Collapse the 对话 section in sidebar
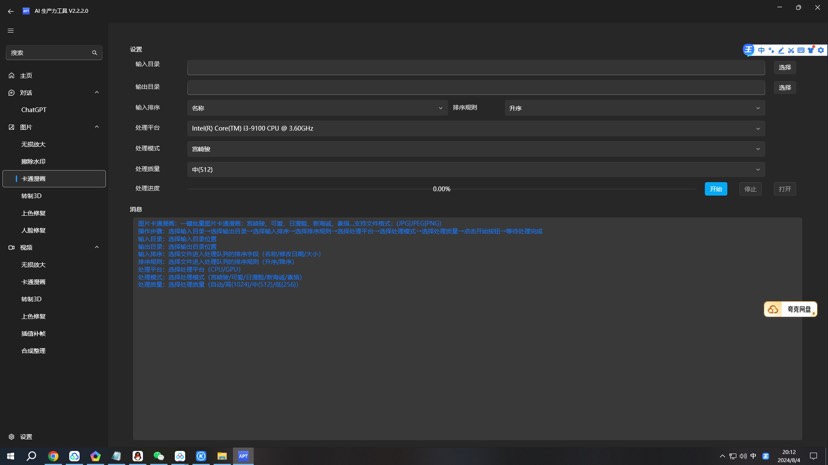828x465 pixels. (x=97, y=93)
